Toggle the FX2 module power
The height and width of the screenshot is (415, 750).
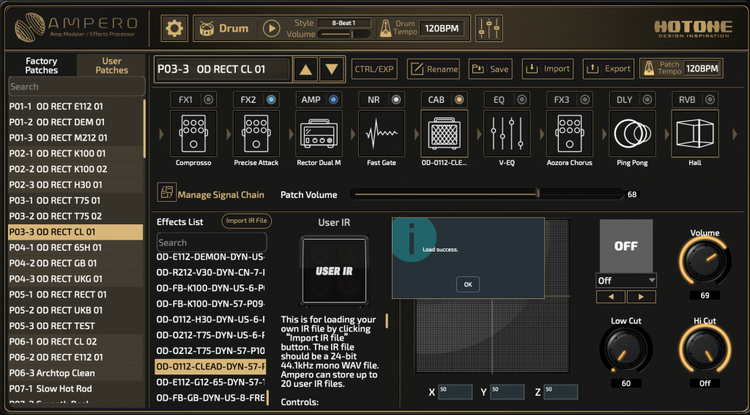271,99
